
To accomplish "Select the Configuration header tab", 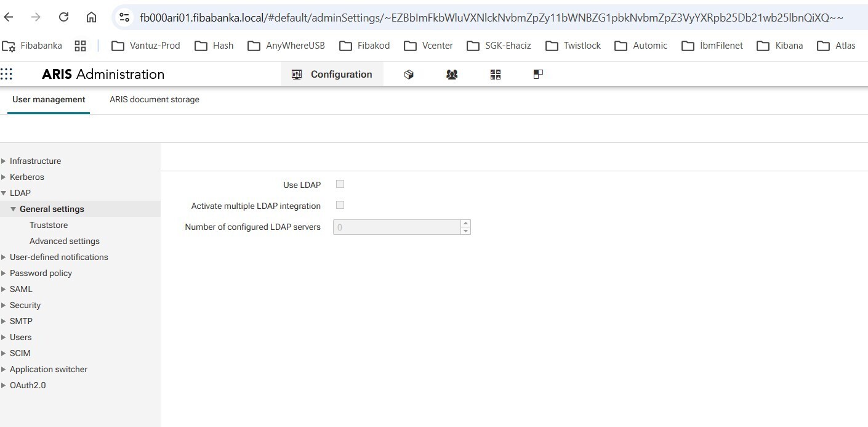I will click(332, 75).
